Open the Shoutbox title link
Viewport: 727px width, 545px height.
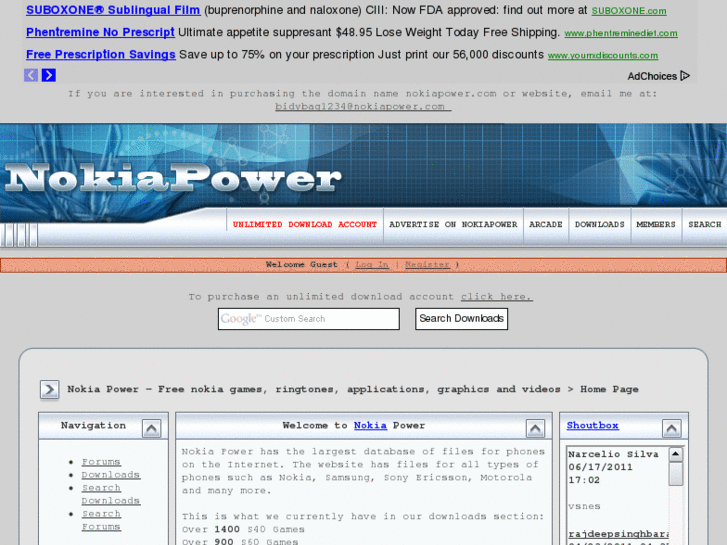(x=593, y=425)
